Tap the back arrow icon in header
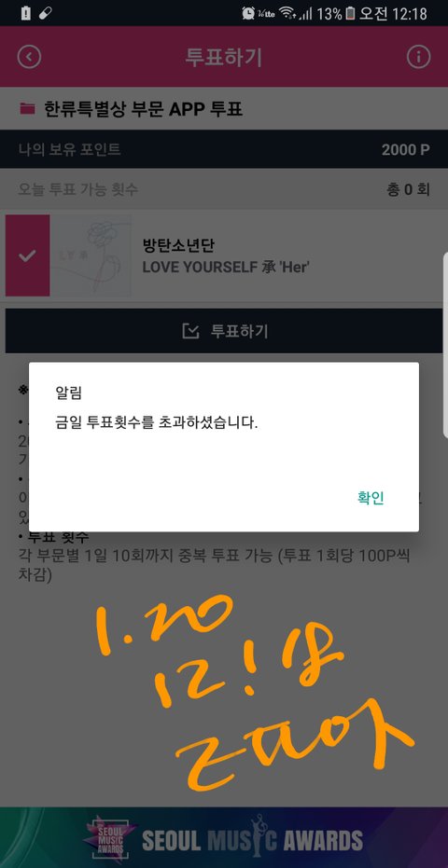Viewport: 448px width, 868px height. click(x=29, y=57)
